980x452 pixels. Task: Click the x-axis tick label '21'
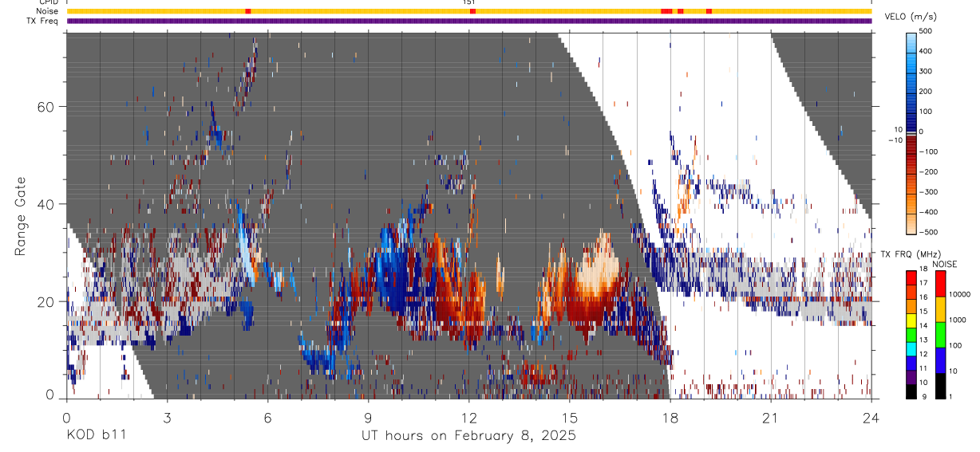click(x=770, y=417)
